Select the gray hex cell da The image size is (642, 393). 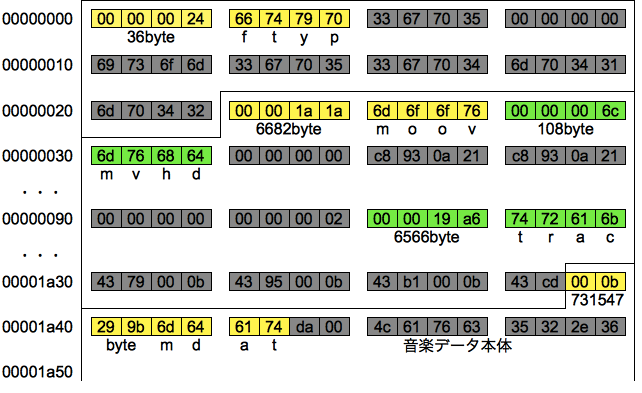click(x=304, y=327)
